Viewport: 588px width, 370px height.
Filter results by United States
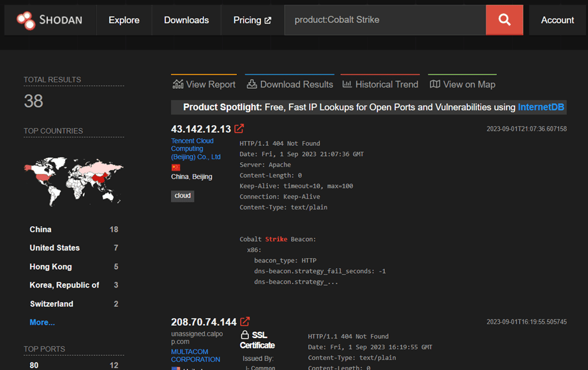click(55, 248)
